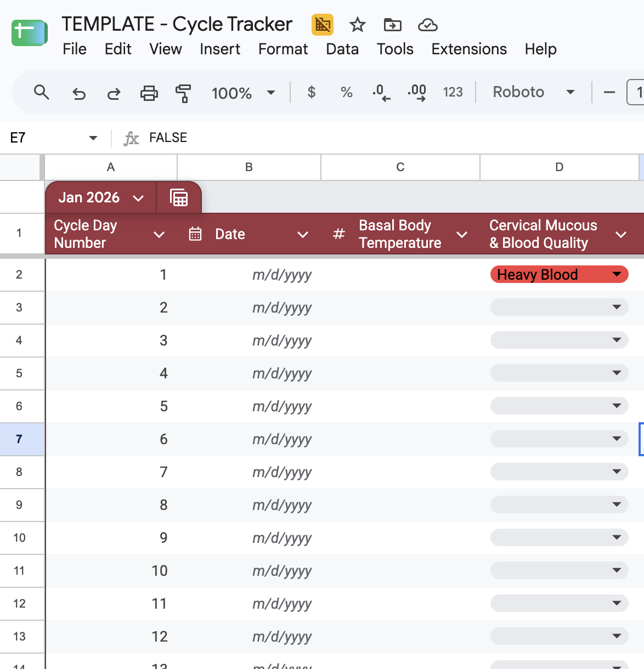Redo the last action
This screenshot has height=669, width=644.
pyautogui.click(x=114, y=93)
